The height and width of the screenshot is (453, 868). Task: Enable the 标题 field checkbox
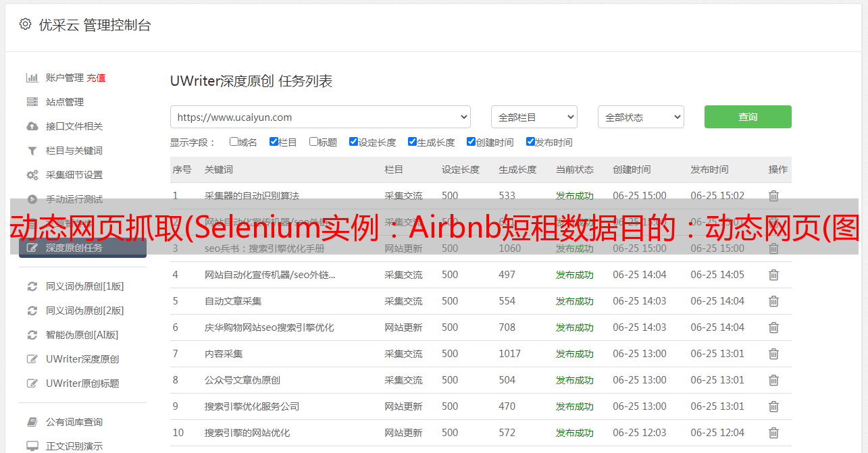click(x=313, y=142)
